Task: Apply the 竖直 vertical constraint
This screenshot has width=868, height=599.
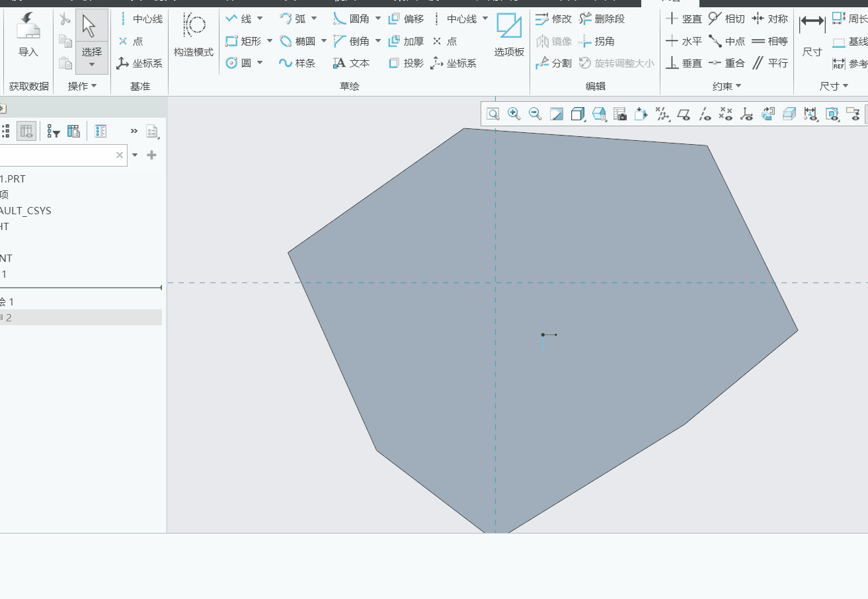Action: point(684,19)
